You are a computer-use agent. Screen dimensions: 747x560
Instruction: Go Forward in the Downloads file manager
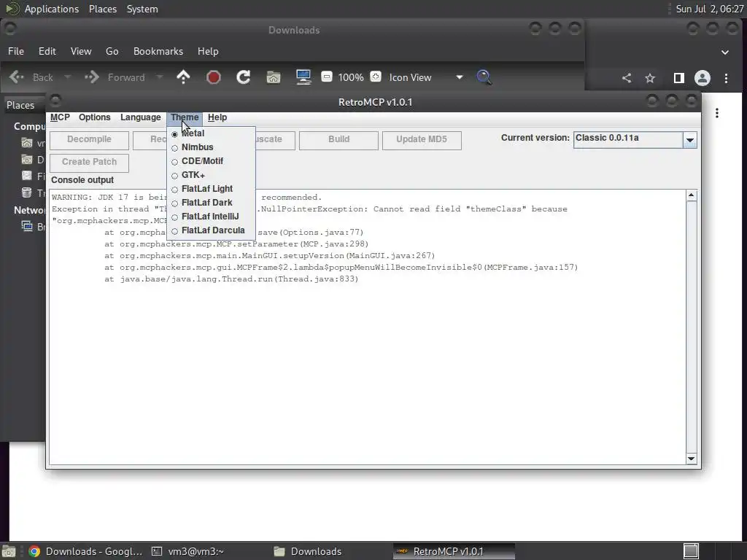point(115,77)
